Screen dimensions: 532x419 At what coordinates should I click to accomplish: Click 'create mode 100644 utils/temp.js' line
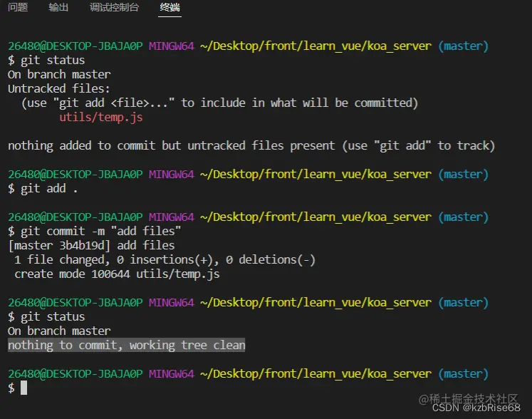tap(117, 274)
